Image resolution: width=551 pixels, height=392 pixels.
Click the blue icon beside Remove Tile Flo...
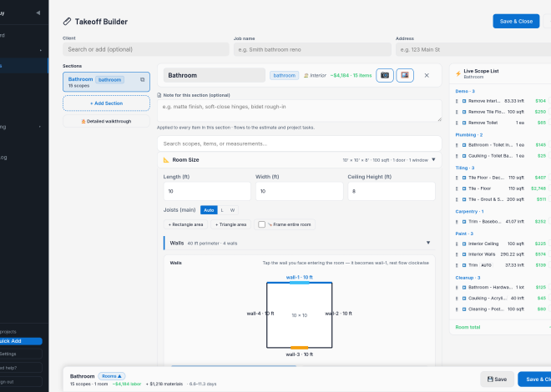(464, 112)
